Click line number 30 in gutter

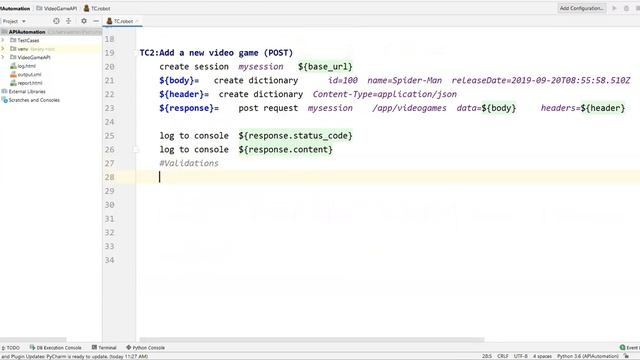[x=109, y=205]
